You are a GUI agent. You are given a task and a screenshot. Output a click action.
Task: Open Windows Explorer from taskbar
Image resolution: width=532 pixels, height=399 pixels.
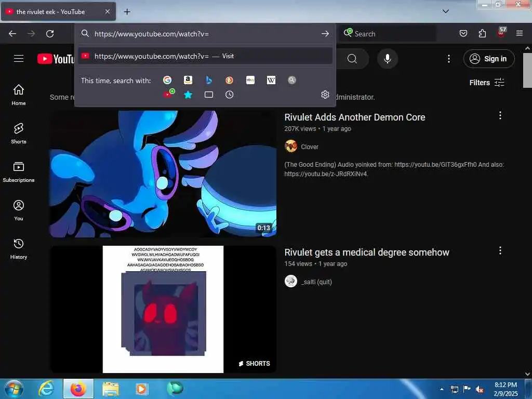click(111, 389)
